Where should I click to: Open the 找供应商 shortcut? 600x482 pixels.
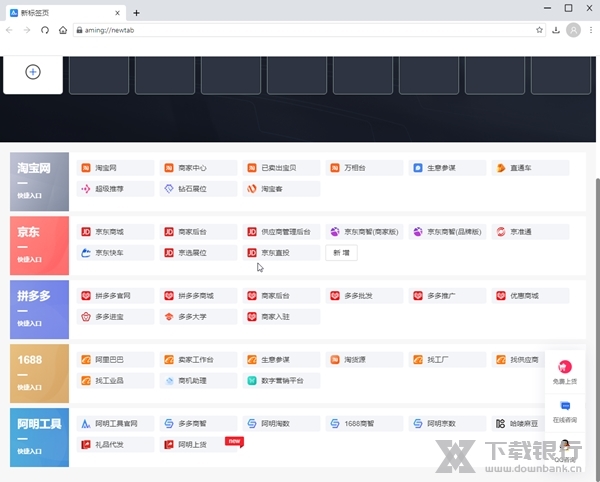pos(518,360)
